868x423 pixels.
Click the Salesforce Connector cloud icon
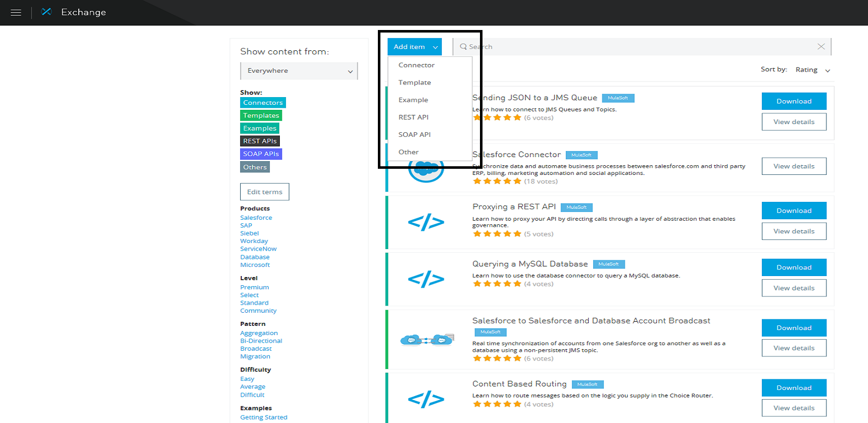tap(426, 170)
